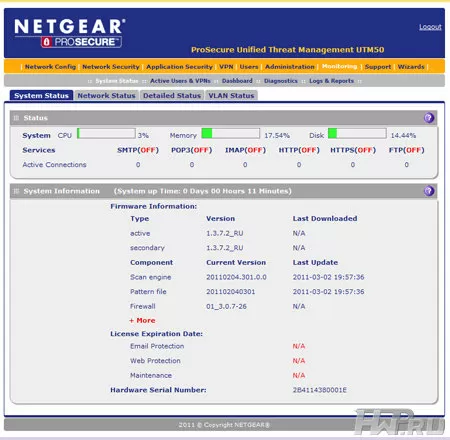Click the Logout link
This screenshot has width=450, height=440.
click(430, 27)
